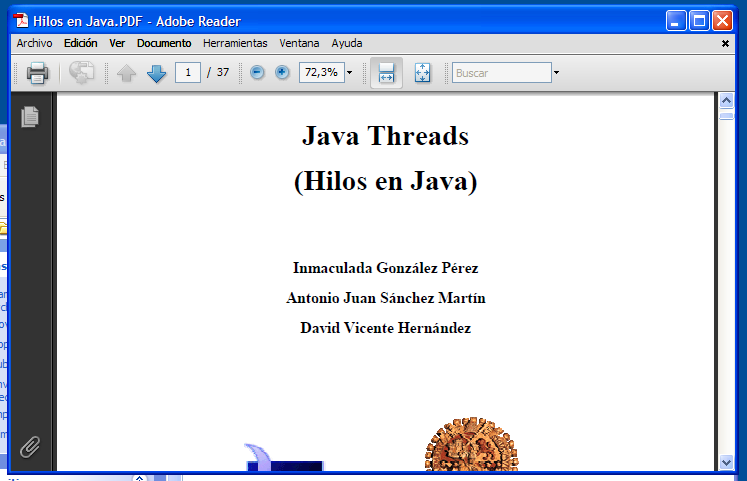Viewport: 747px width, 481px height.
Task: Expand the Buscar search options dropdown
Action: coord(556,72)
